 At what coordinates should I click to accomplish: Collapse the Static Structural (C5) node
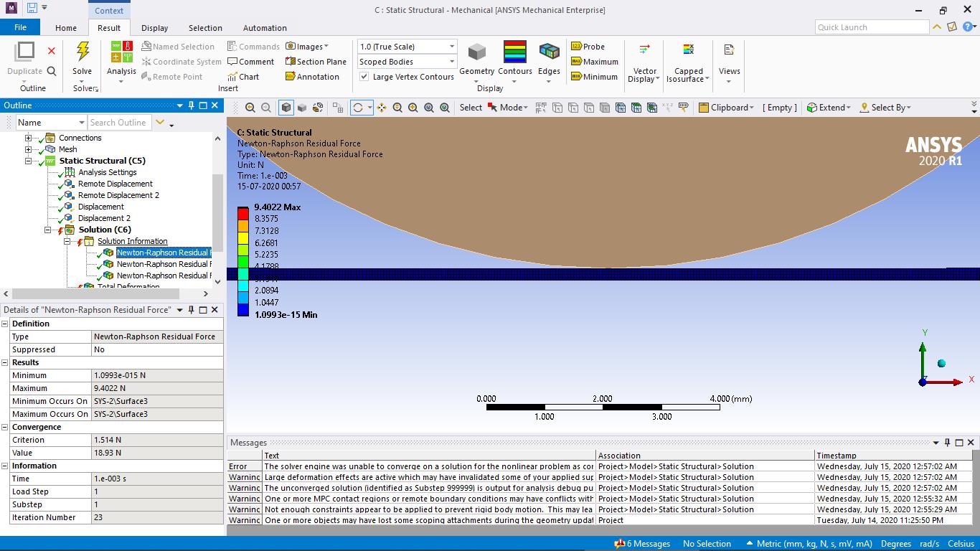(x=29, y=161)
